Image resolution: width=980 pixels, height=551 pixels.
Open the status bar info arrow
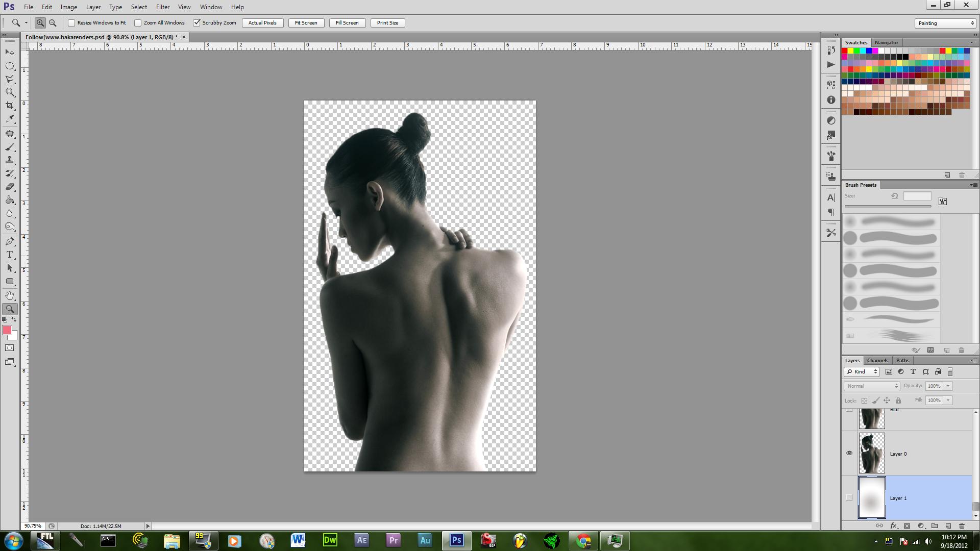(148, 526)
